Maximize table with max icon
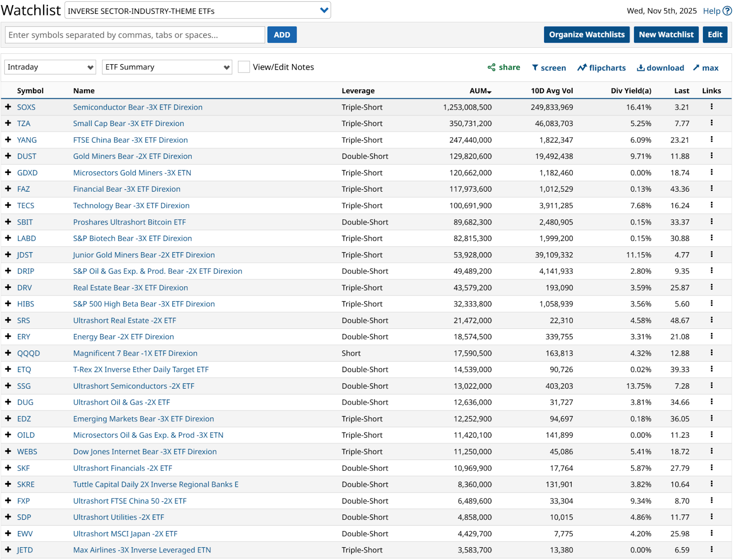Viewport: 734px width, 560px height. click(706, 68)
